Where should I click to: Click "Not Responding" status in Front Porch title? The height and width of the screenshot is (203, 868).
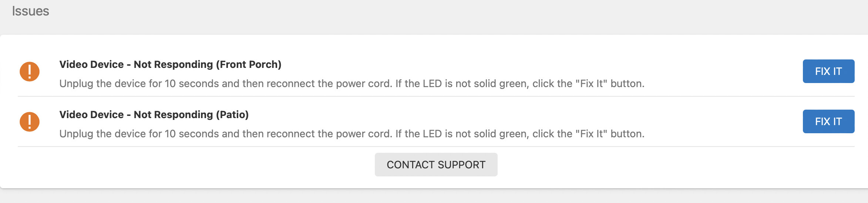click(x=173, y=65)
